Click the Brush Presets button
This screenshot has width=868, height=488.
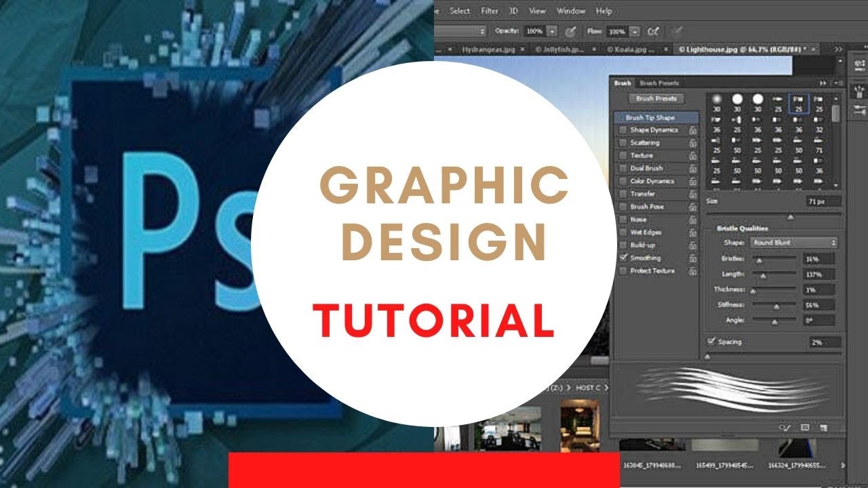point(656,98)
